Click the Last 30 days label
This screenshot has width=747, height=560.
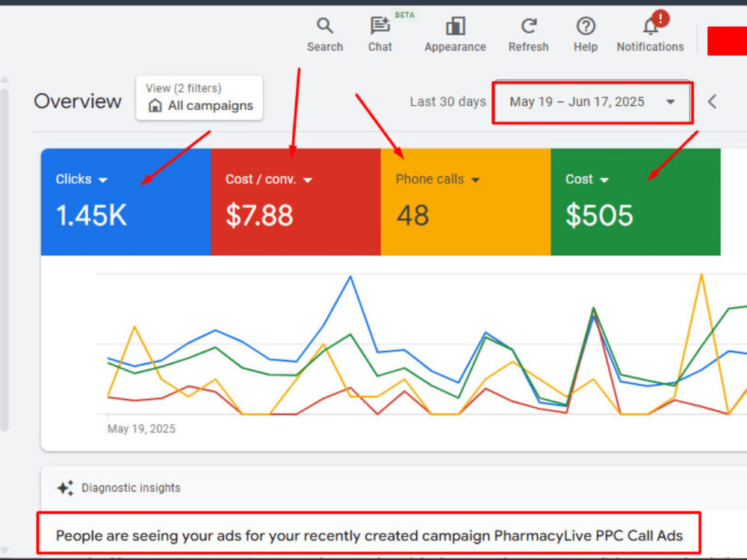447,102
